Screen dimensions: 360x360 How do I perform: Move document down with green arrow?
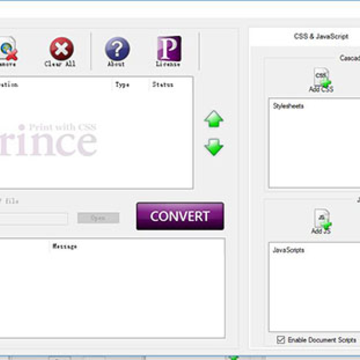click(x=214, y=147)
